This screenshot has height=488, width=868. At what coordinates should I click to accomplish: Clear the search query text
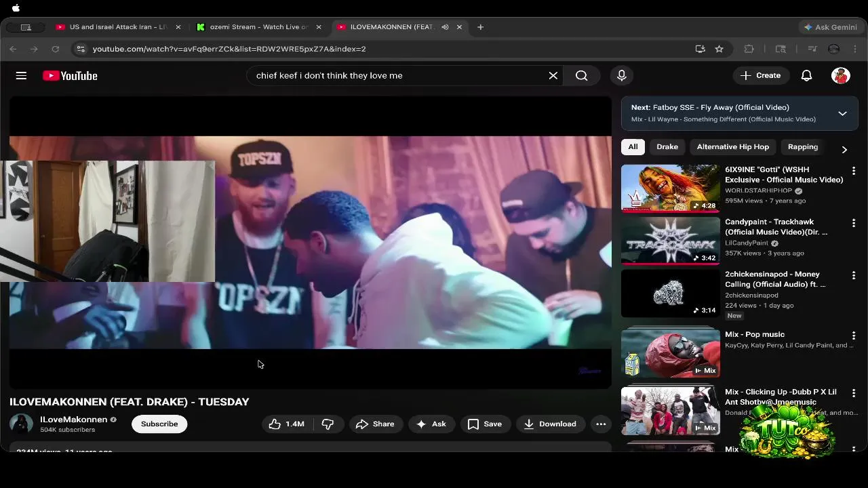click(553, 76)
